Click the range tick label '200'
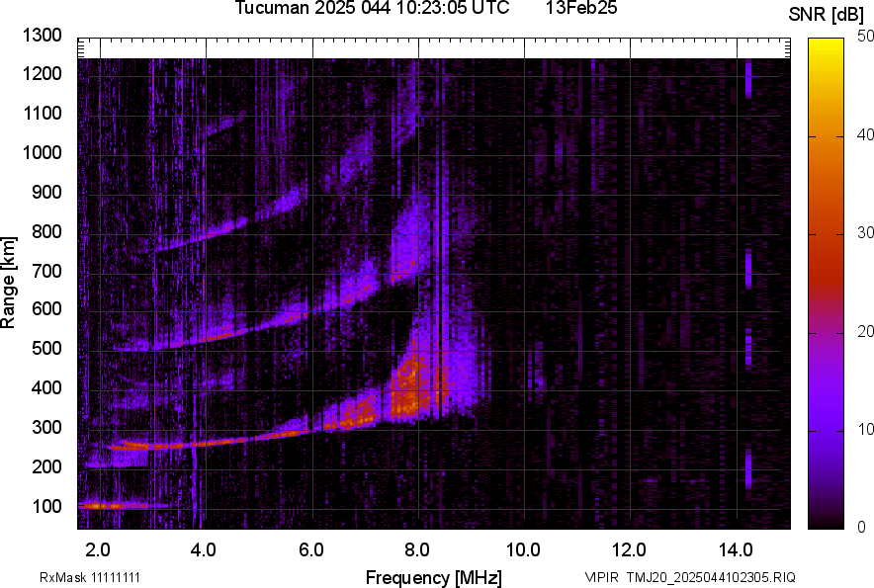The width and height of the screenshot is (874, 588). click(46, 465)
